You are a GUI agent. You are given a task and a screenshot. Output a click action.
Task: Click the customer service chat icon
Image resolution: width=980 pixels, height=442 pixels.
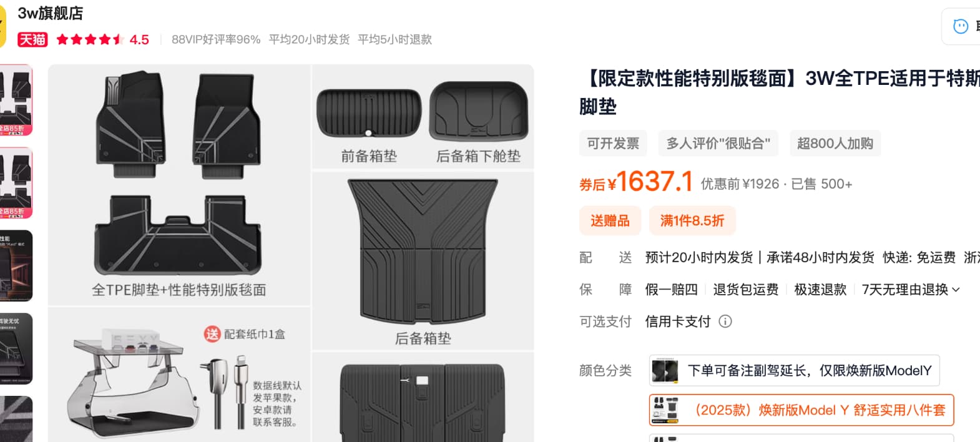(x=961, y=26)
